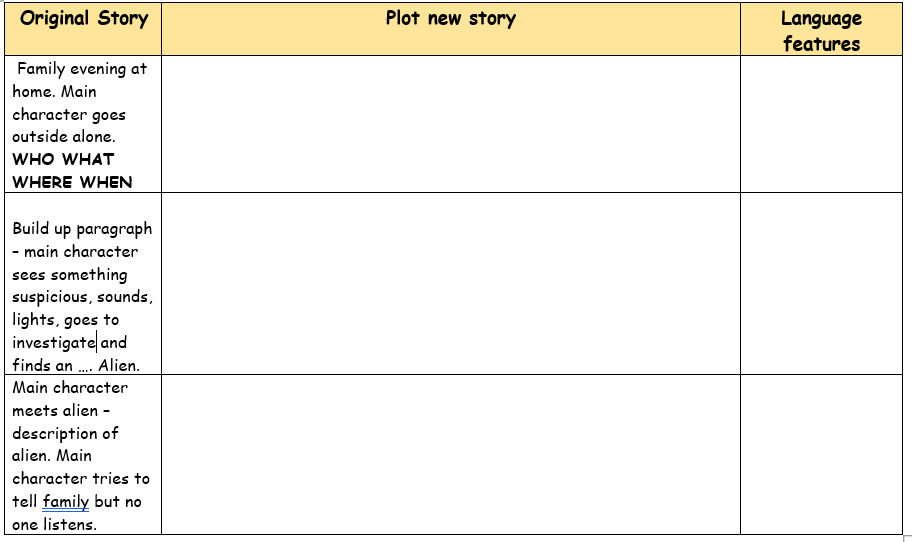Click the word 'Alien.' ending the second row
This screenshot has width=912, height=542.
coord(118,366)
